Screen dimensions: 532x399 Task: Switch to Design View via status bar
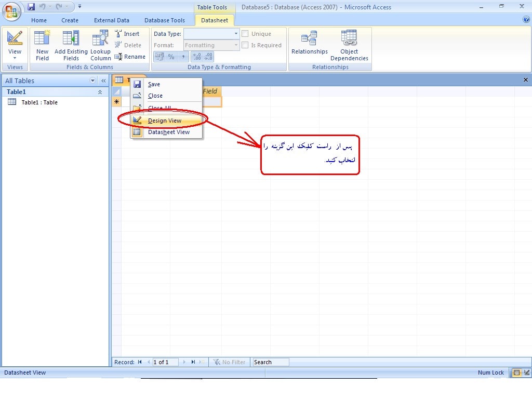tap(526, 373)
